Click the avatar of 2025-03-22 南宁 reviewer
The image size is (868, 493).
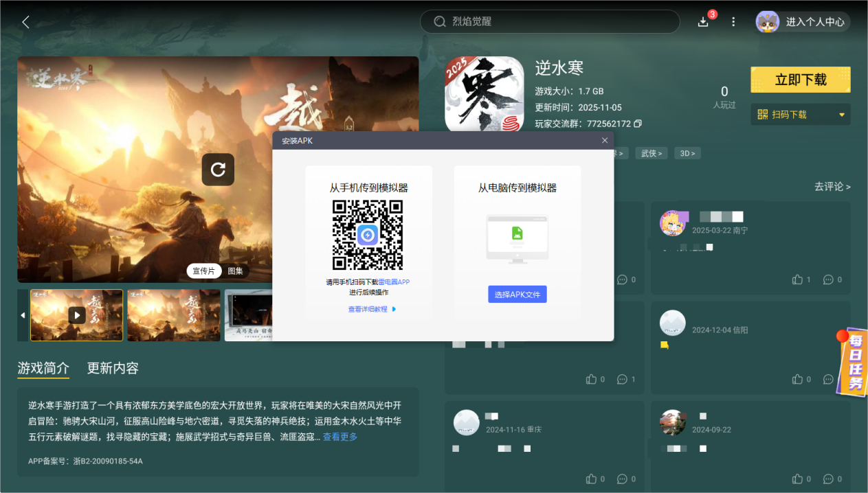673,223
